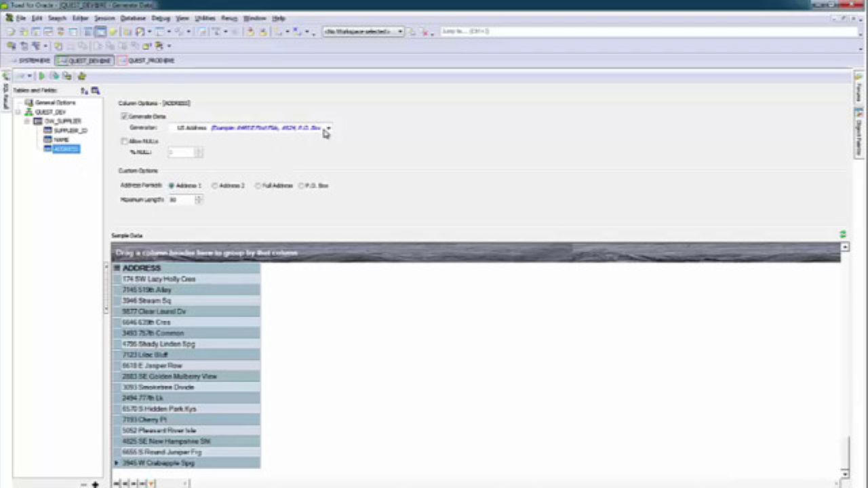Toggle the Generate Data checkbox

point(124,117)
